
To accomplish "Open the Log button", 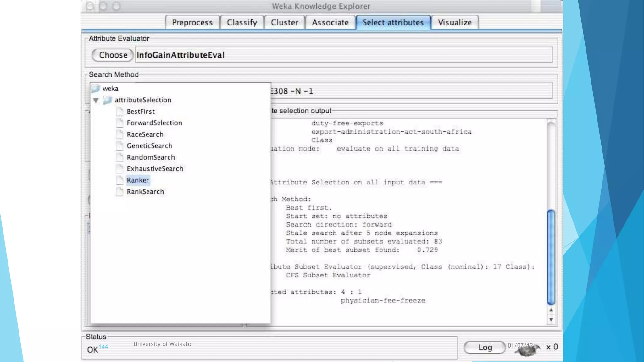I will (485, 348).
